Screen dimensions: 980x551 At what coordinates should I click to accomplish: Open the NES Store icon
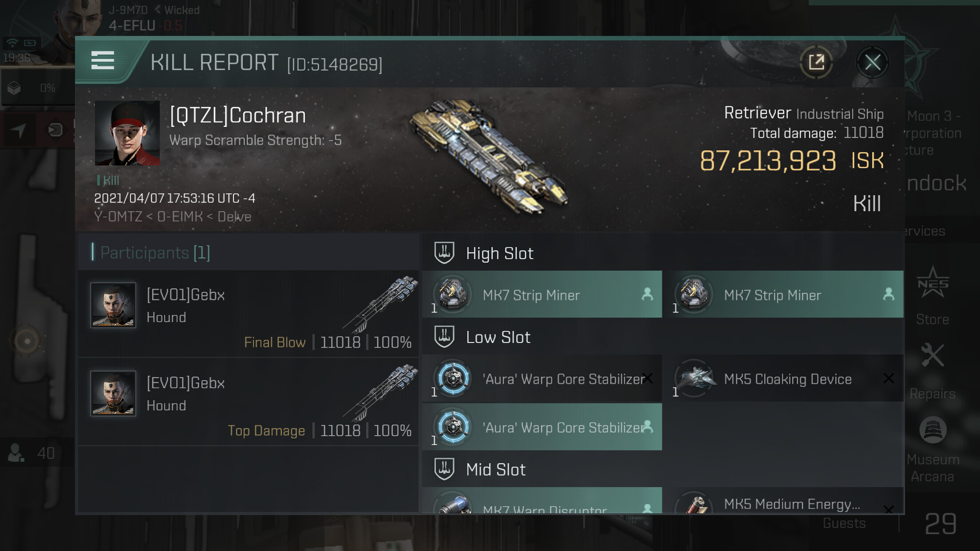point(933,283)
